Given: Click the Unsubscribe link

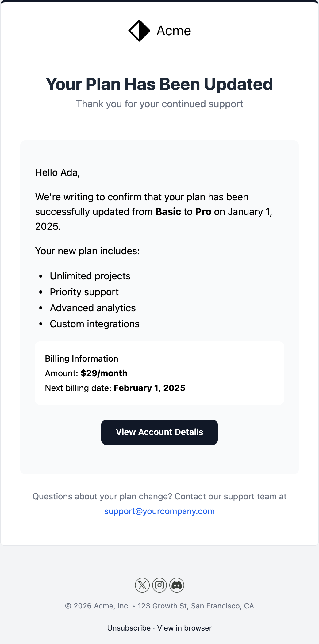Looking at the screenshot, I should [129, 628].
